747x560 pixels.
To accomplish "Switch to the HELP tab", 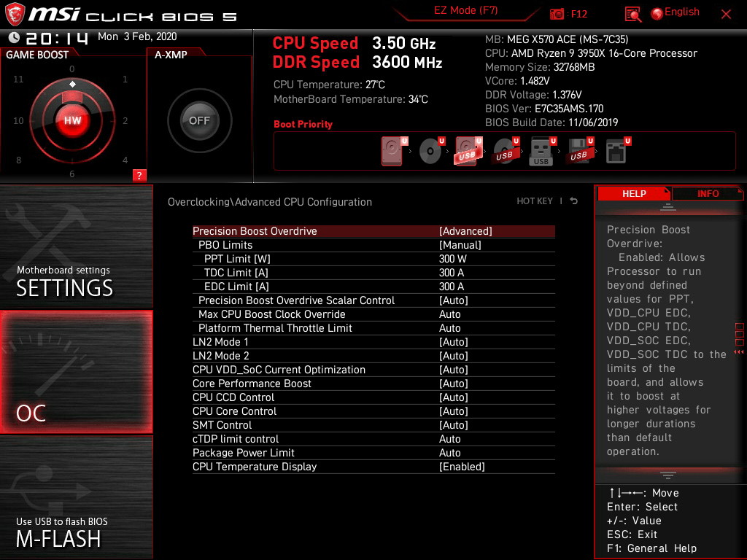I will point(634,193).
